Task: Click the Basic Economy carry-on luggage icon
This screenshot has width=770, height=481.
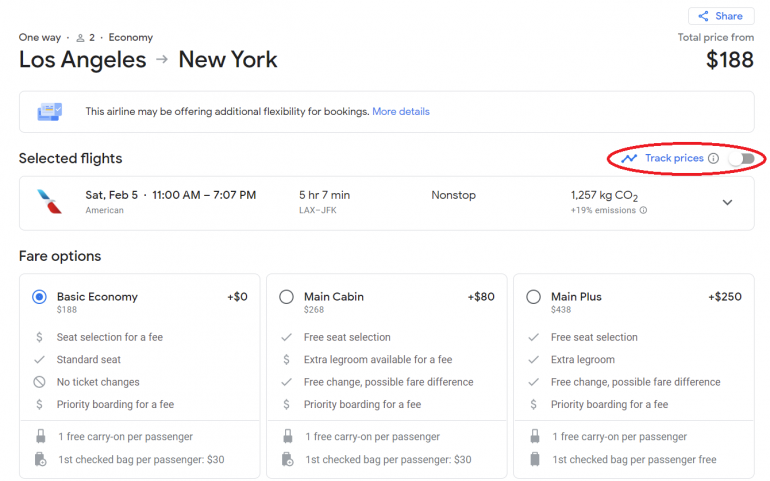Action: pos(39,437)
